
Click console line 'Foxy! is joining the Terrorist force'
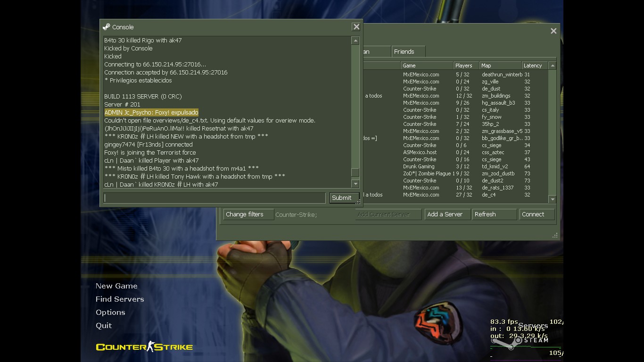point(150,153)
